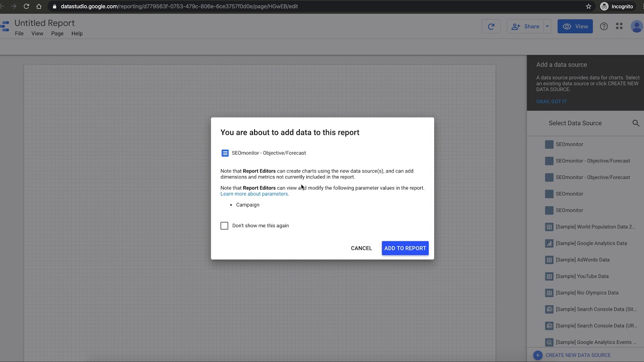Click CREATE NEW DATA SOURCE

click(578, 355)
